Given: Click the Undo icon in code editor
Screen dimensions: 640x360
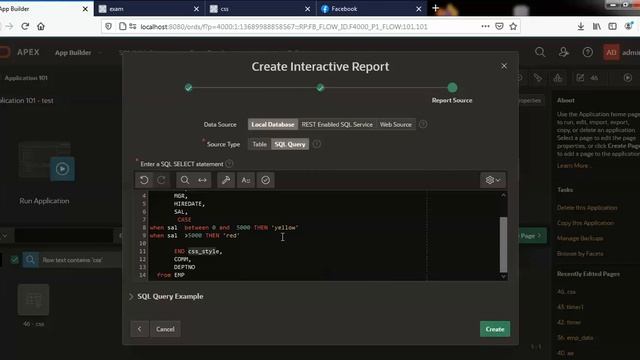Looking at the screenshot, I should pos(144,180).
